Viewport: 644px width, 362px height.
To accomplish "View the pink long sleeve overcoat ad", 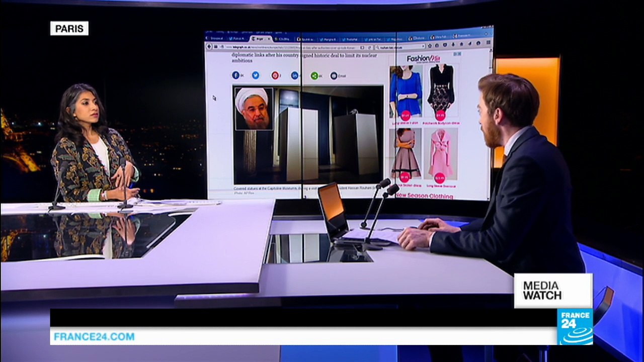I will click(440, 153).
